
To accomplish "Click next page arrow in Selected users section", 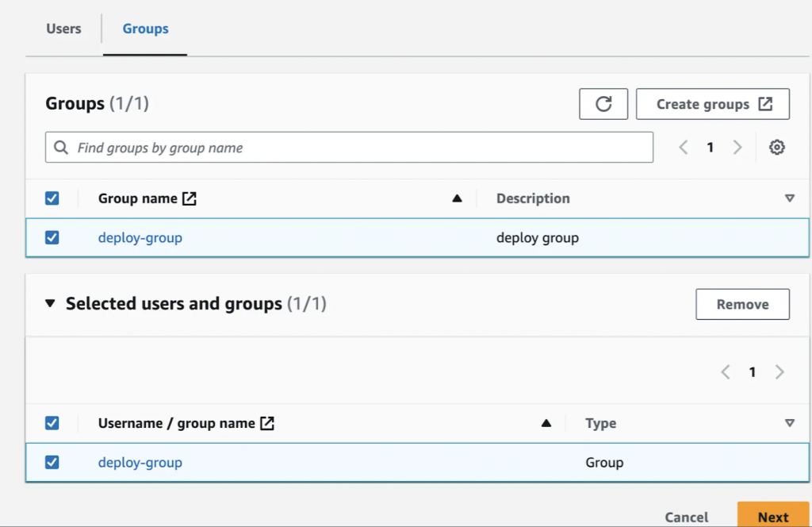I will pos(779,372).
